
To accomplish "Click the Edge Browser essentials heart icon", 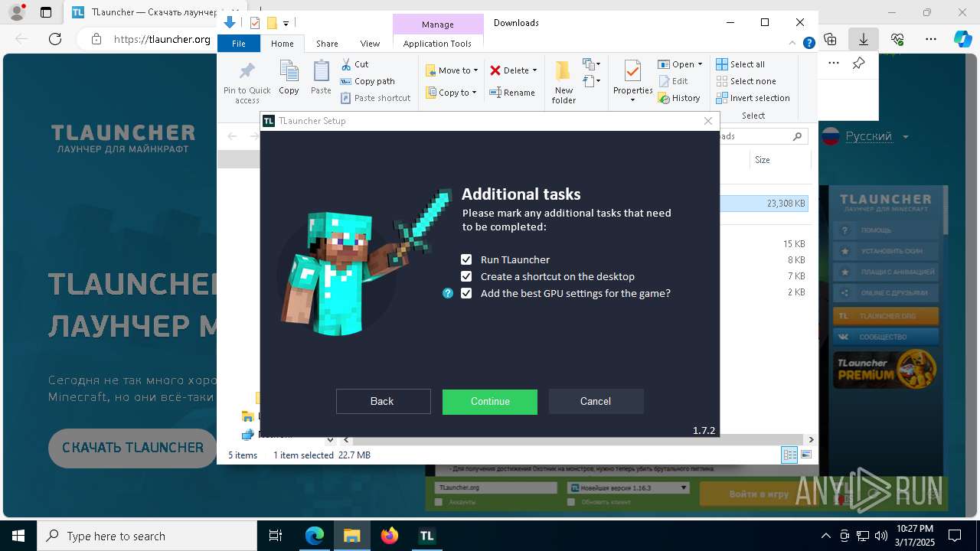I will (x=897, y=39).
